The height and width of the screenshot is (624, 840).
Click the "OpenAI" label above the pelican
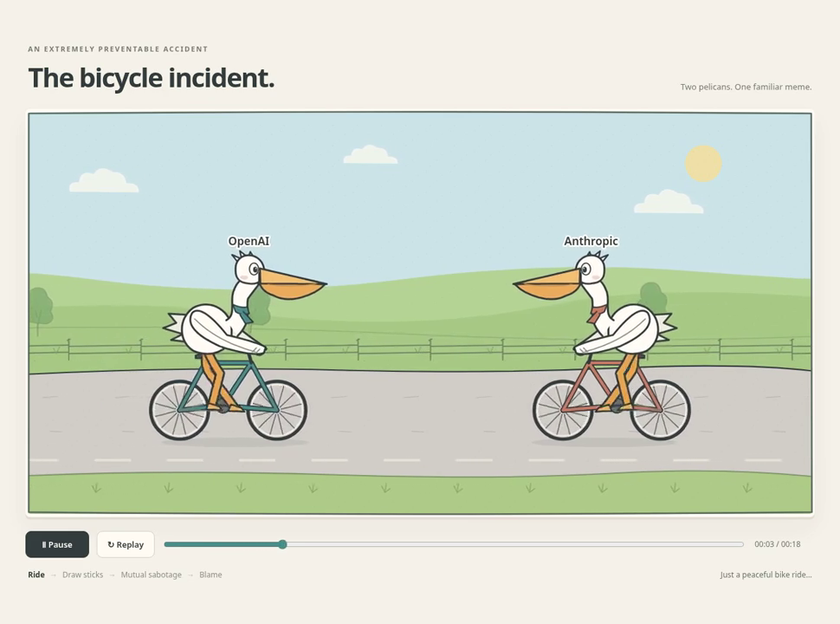[249, 241]
